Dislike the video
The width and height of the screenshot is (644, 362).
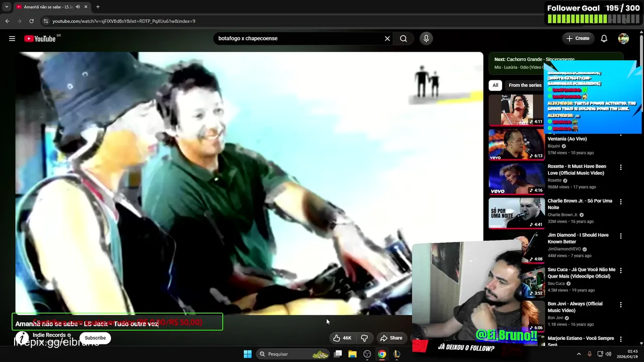pyautogui.click(x=364, y=338)
